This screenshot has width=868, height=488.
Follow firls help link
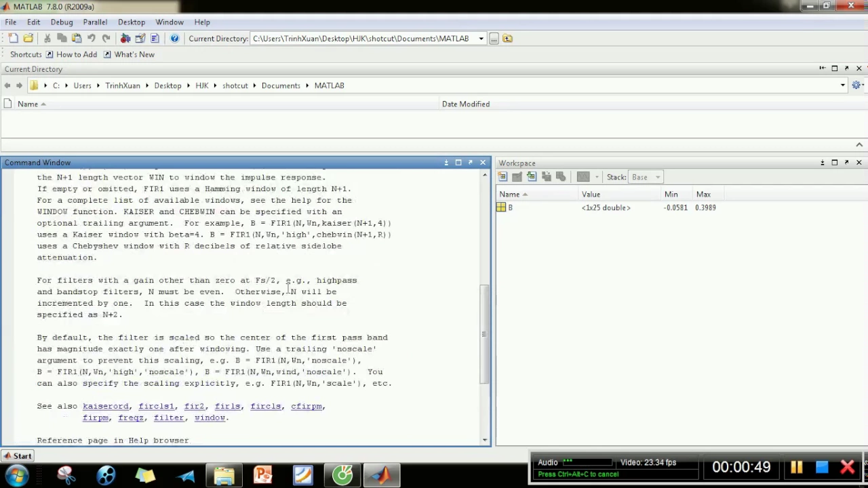(227, 406)
